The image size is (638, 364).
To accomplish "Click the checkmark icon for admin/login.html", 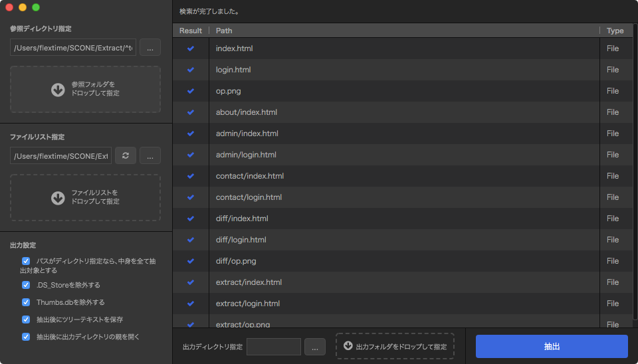I will click(191, 155).
